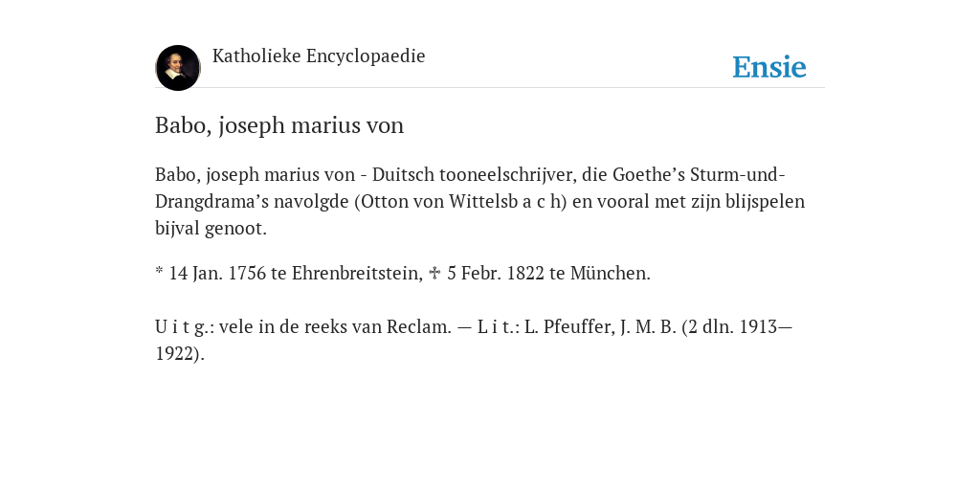Select the heading 'Babo, joseph marius von'
The width and height of the screenshot is (980, 490).
(279, 125)
